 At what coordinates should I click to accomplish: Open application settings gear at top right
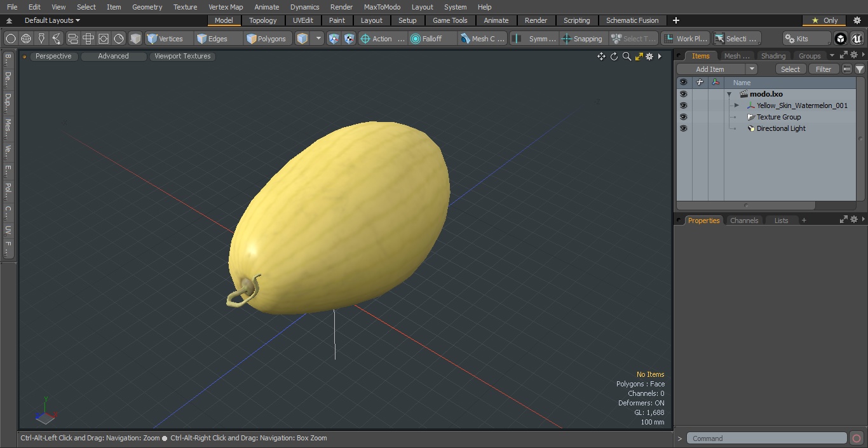(857, 20)
